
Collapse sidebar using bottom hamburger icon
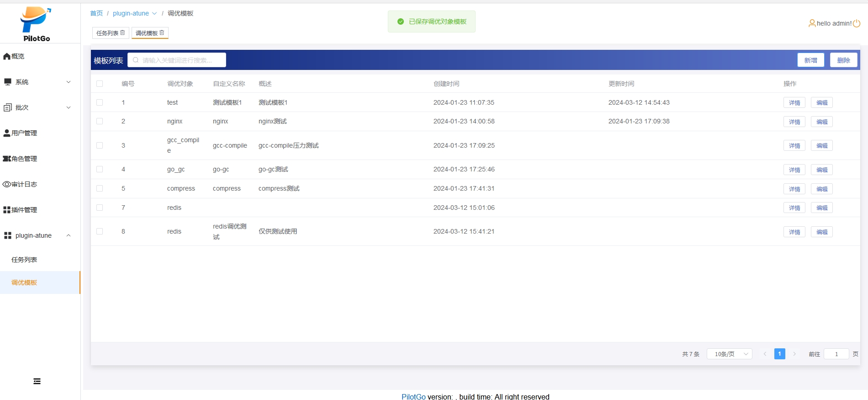click(x=37, y=381)
